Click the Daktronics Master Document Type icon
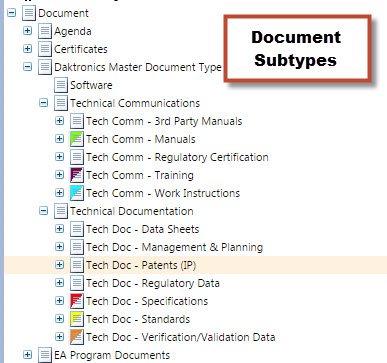Image resolution: width=387 pixels, height=363 pixels. [44, 67]
